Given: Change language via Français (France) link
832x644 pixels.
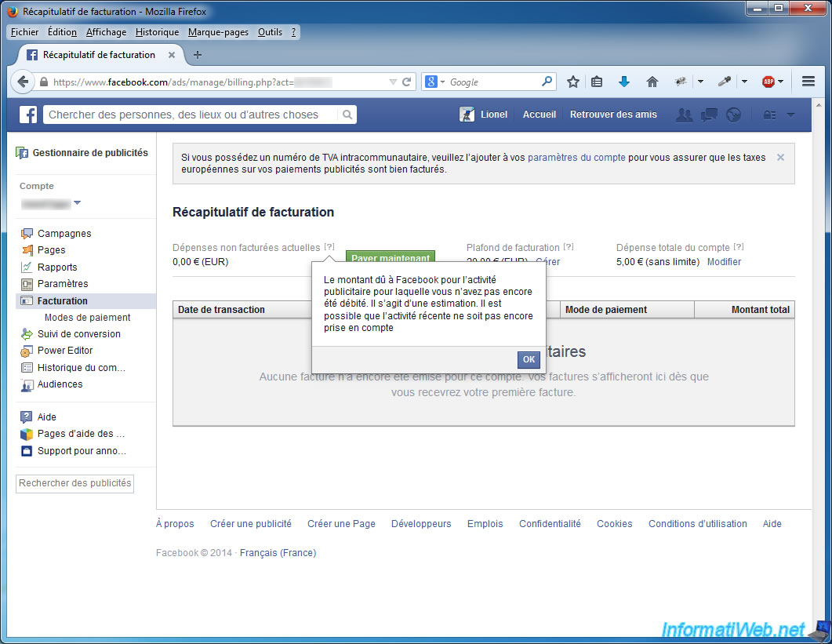Looking at the screenshot, I should point(278,553).
